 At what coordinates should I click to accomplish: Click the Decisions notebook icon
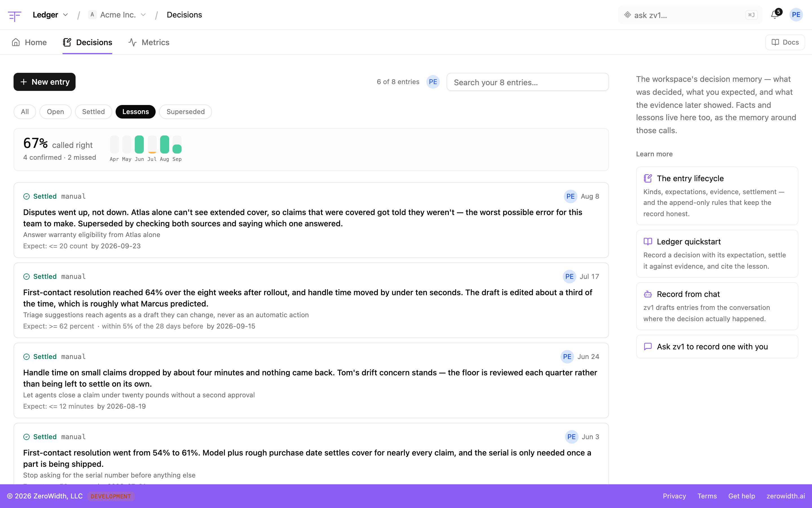click(x=67, y=42)
